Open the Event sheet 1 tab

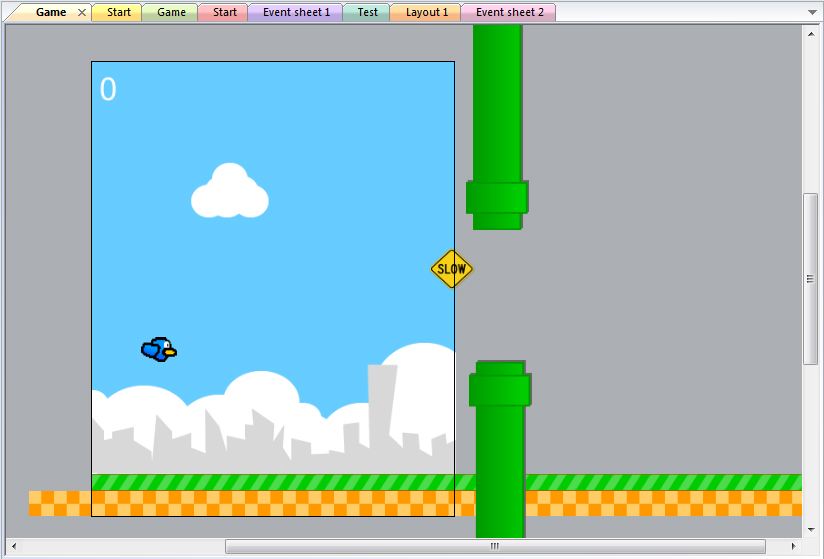point(296,12)
